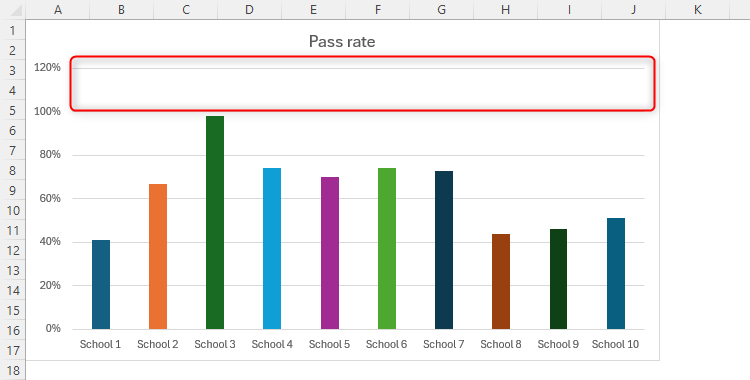Select row 18 header
This screenshot has height=380, width=750.
click(x=12, y=370)
